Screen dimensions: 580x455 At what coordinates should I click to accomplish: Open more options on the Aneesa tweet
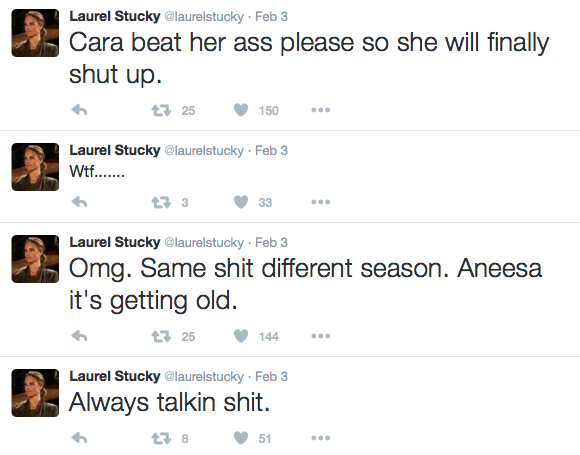(321, 336)
